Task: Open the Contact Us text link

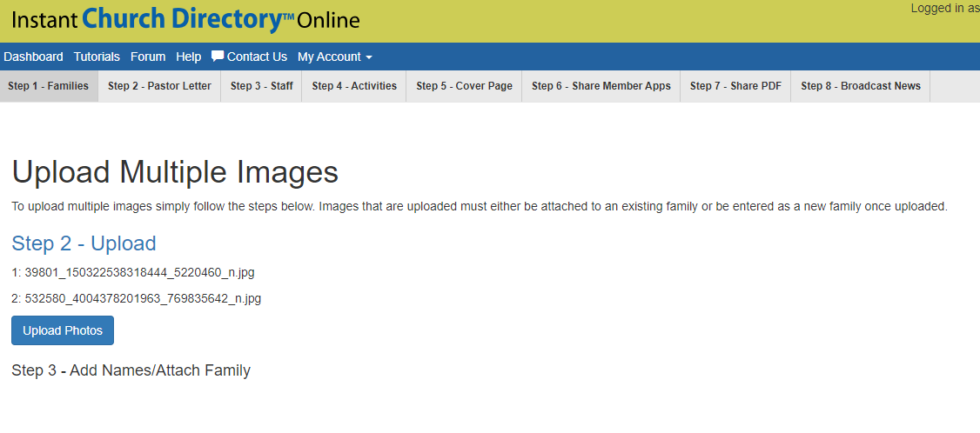Action: pos(257,57)
